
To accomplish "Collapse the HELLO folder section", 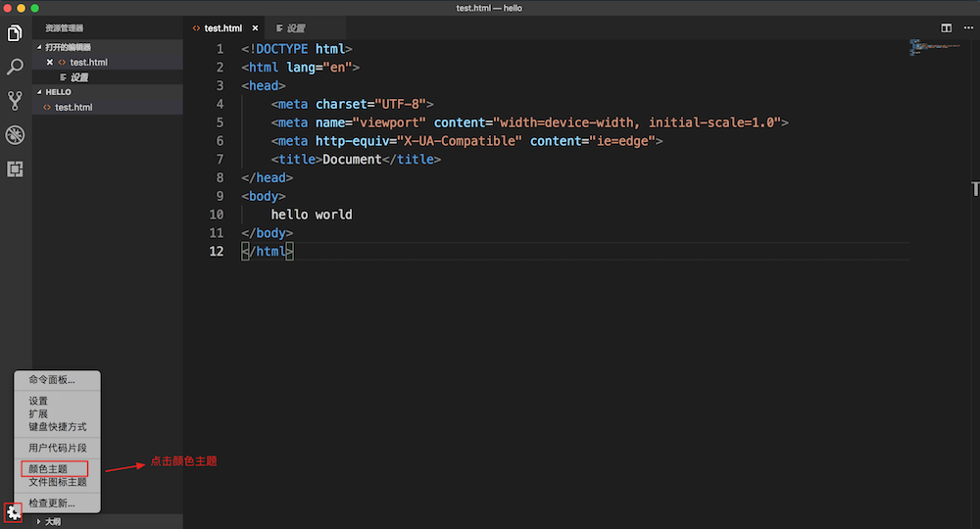I will pyautogui.click(x=40, y=92).
